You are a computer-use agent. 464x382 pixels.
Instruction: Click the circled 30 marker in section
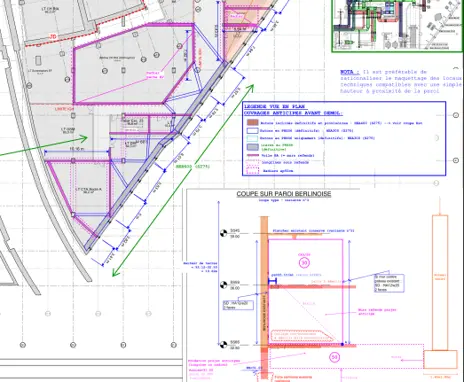pyautogui.click(x=304, y=263)
